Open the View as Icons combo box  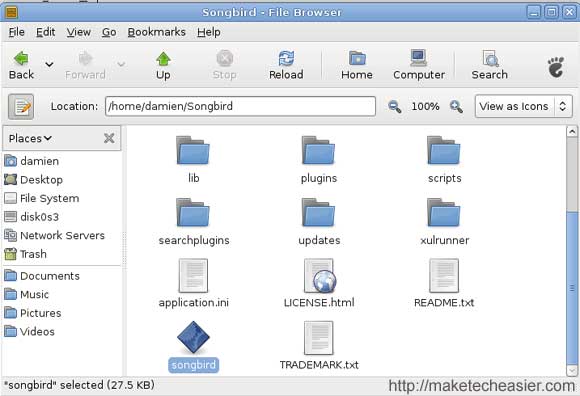click(523, 106)
